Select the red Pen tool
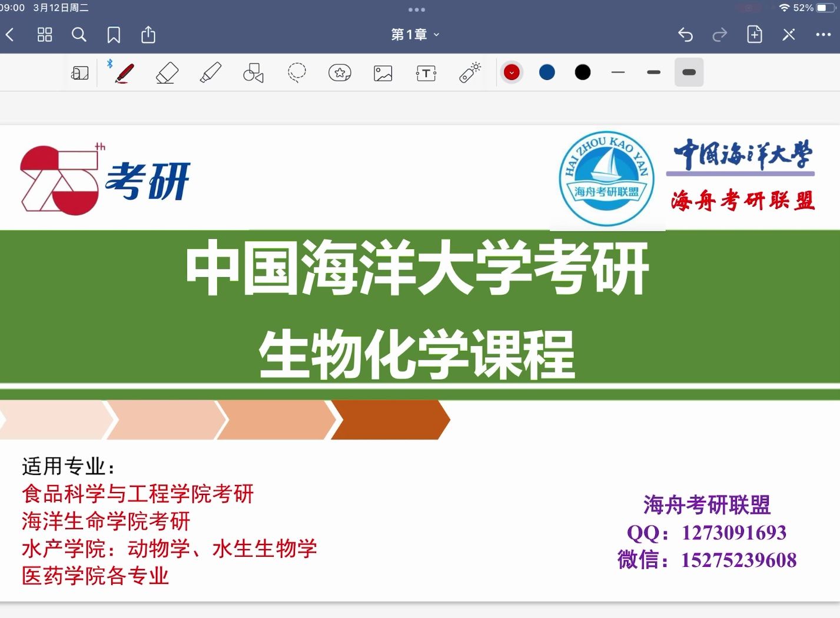This screenshot has width=840, height=618. pyautogui.click(x=124, y=73)
